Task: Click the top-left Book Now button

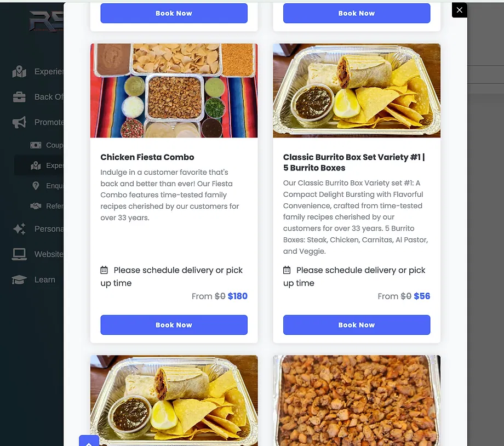Action: point(174,13)
